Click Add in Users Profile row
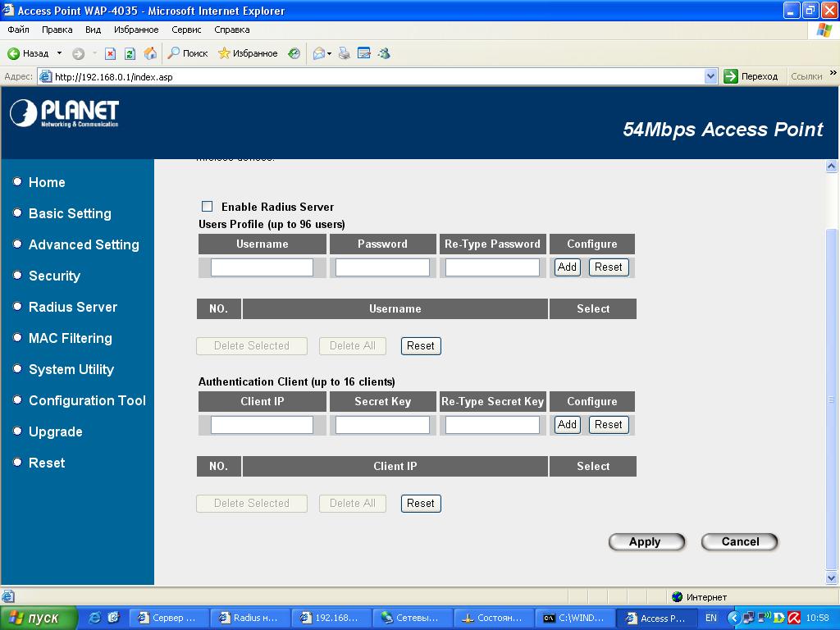840x630 pixels. click(567, 267)
